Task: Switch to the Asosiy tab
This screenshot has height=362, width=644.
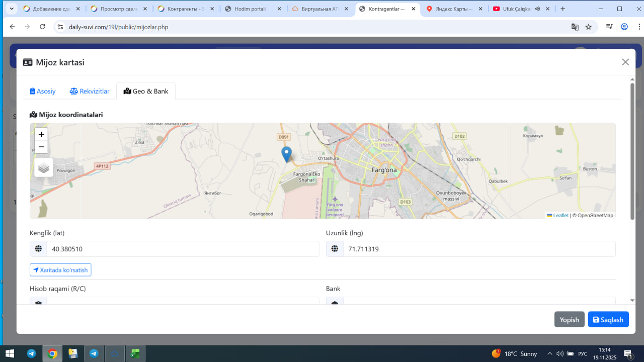Action: (43, 91)
